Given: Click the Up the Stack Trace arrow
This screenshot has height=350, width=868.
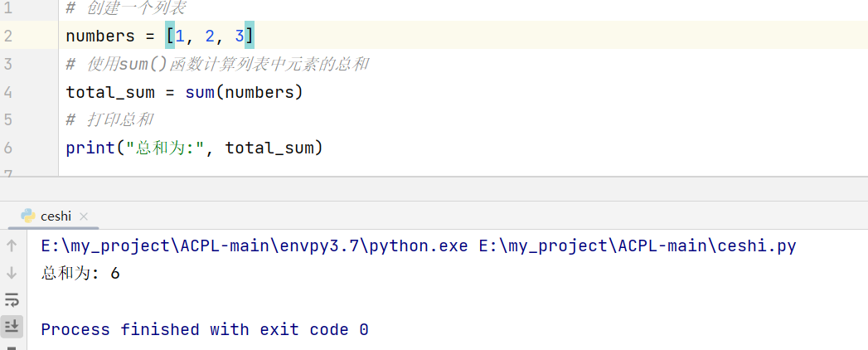Looking at the screenshot, I should point(12,246).
